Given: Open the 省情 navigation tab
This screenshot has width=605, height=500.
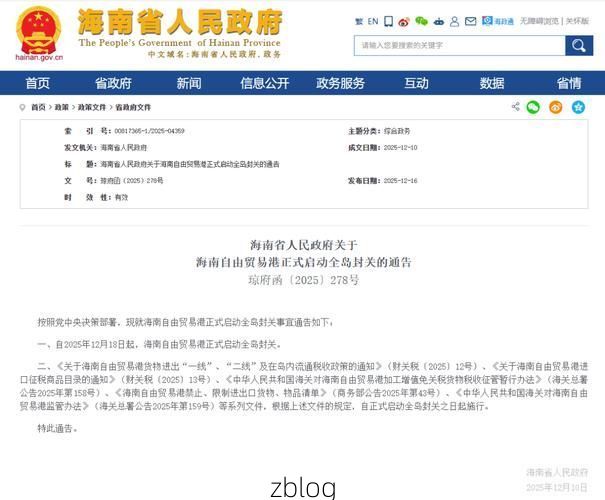Looking at the screenshot, I should 569,83.
